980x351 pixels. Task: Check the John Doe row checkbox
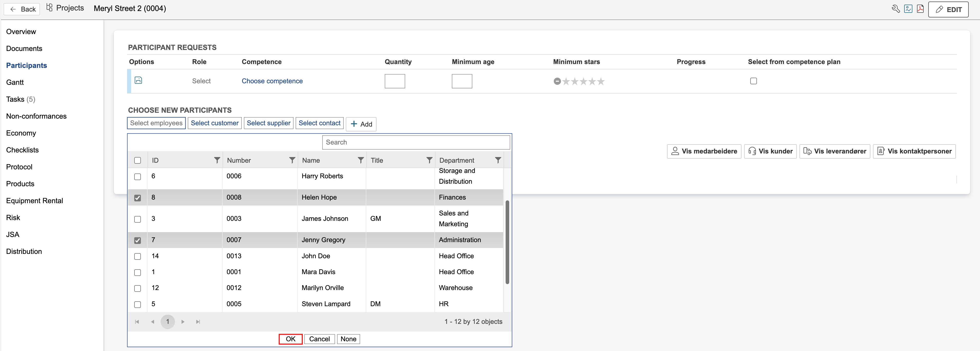click(x=138, y=256)
